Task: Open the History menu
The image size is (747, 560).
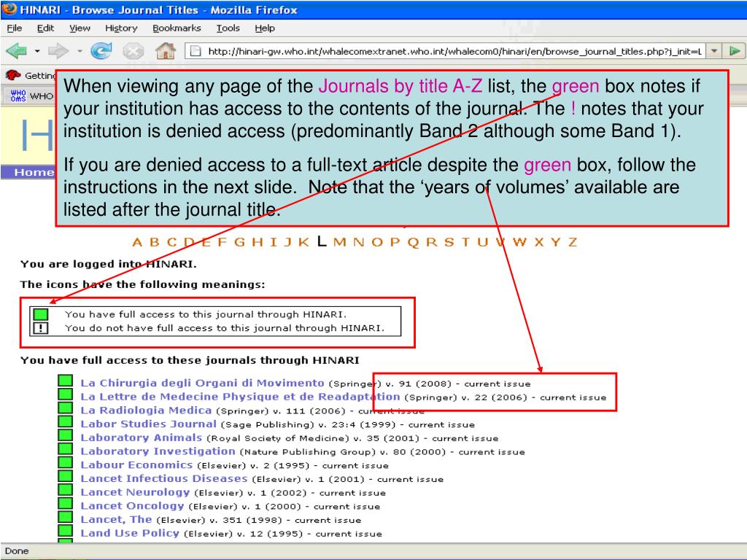Action: pyautogui.click(x=121, y=28)
